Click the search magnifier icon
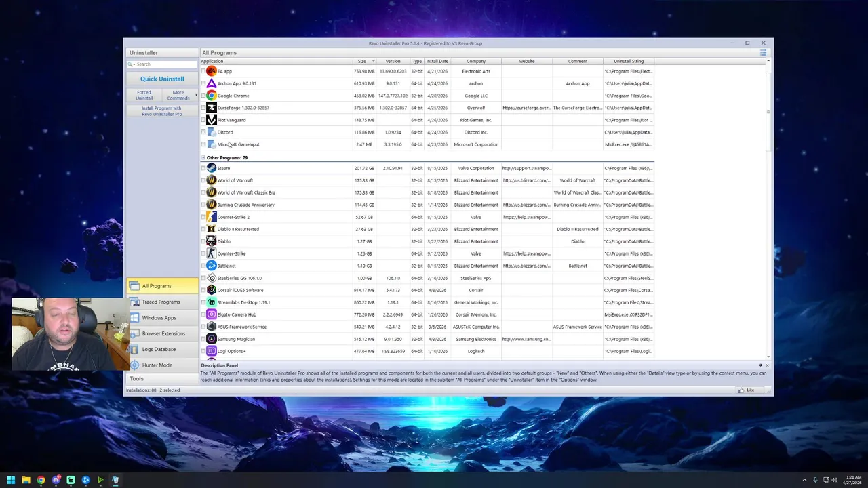The width and height of the screenshot is (868, 488). (131, 64)
